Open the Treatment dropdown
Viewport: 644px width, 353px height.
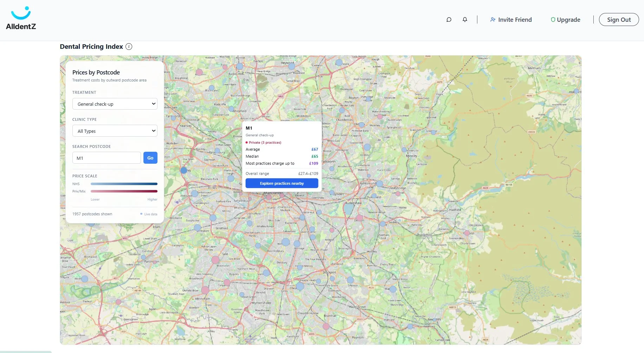point(115,104)
